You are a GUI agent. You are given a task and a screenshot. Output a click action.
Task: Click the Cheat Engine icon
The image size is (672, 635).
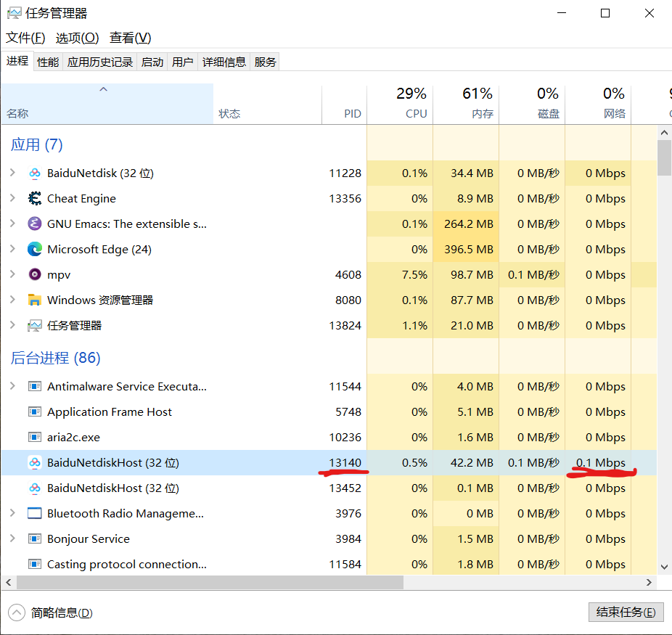click(35, 198)
